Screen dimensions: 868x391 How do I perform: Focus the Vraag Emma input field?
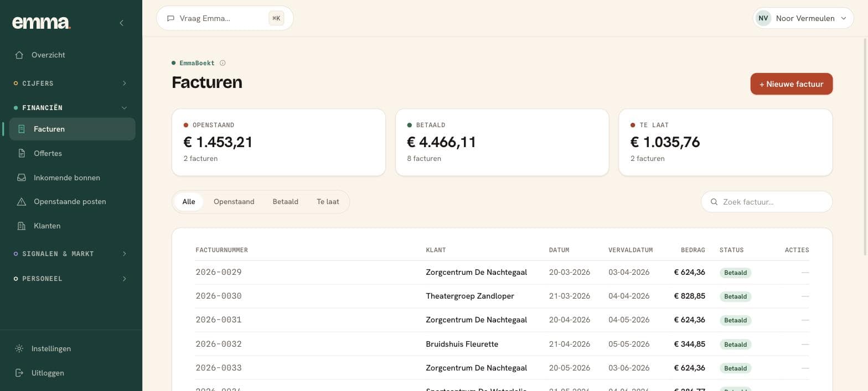click(x=225, y=18)
